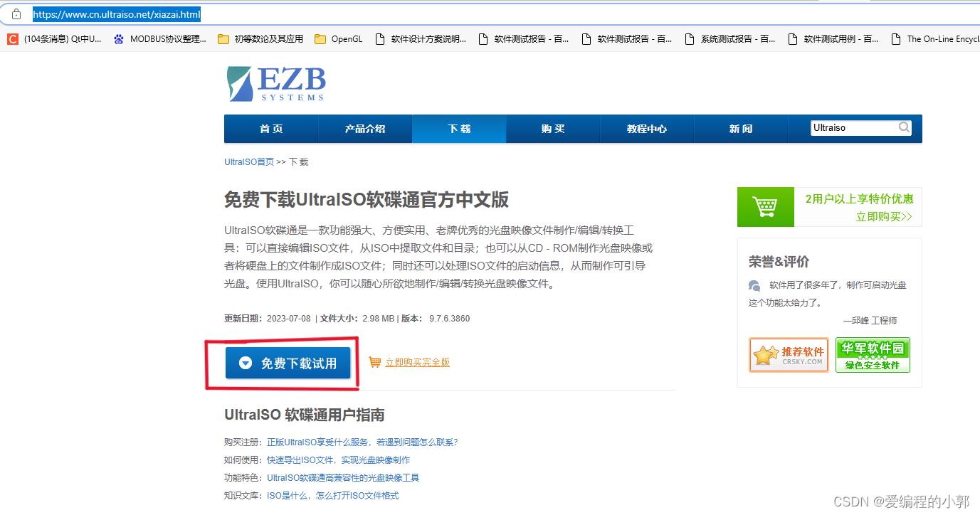
Task: Click the search magnifier icon
Action: (x=905, y=127)
